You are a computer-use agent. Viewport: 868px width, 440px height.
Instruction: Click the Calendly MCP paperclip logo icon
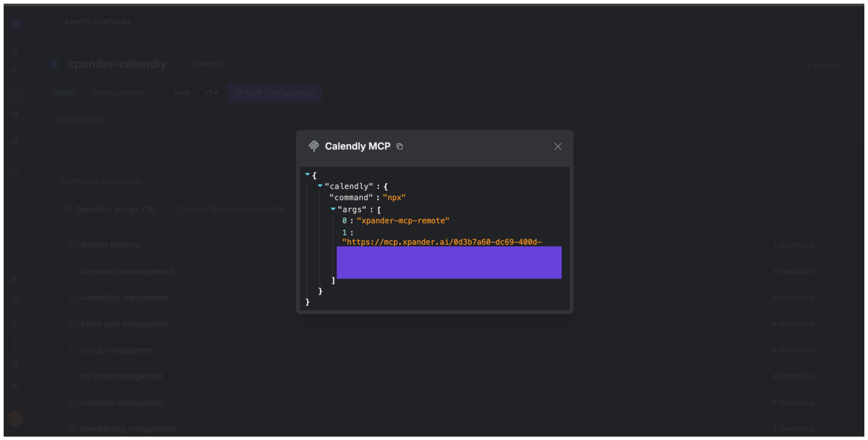click(314, 146)
